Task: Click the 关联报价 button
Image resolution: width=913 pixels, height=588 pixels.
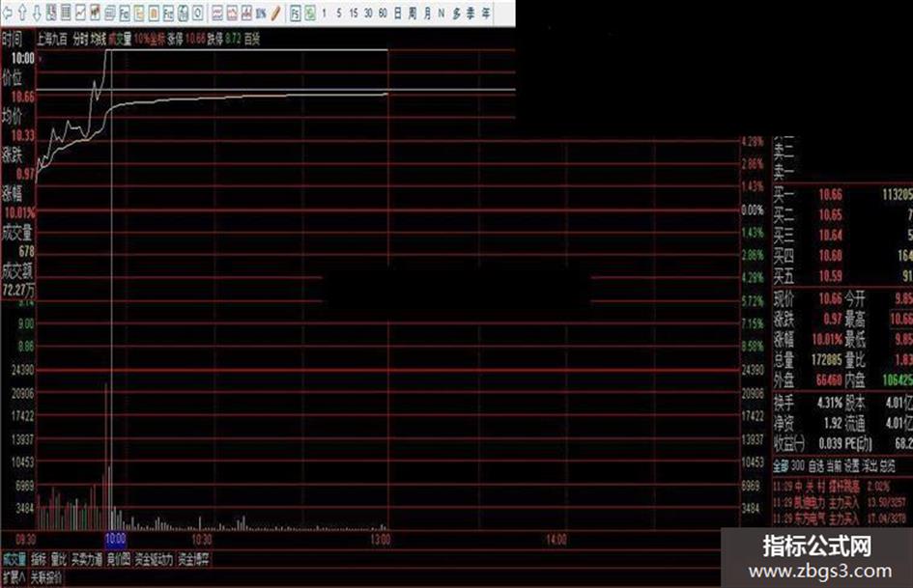Action: (46, 577)
